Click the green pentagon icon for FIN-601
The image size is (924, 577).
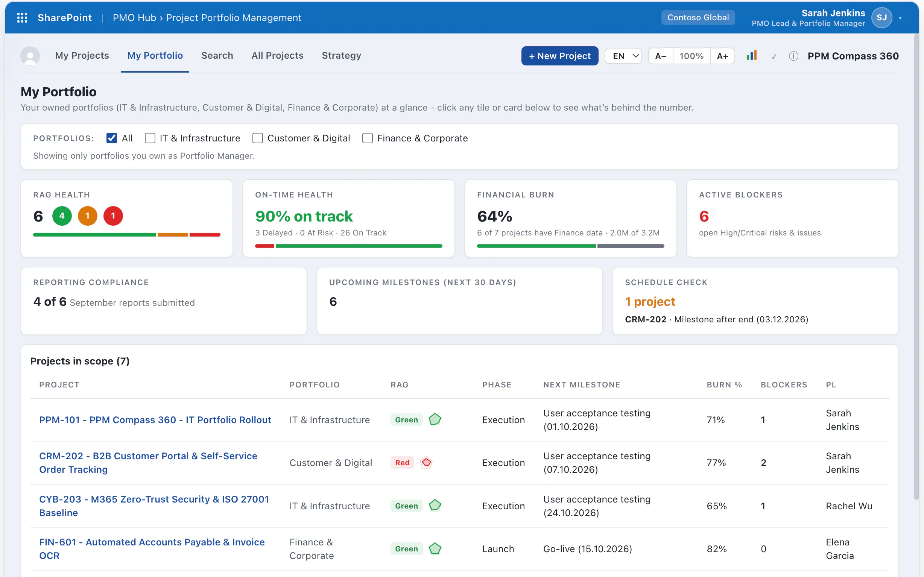[x=435, y=549]
